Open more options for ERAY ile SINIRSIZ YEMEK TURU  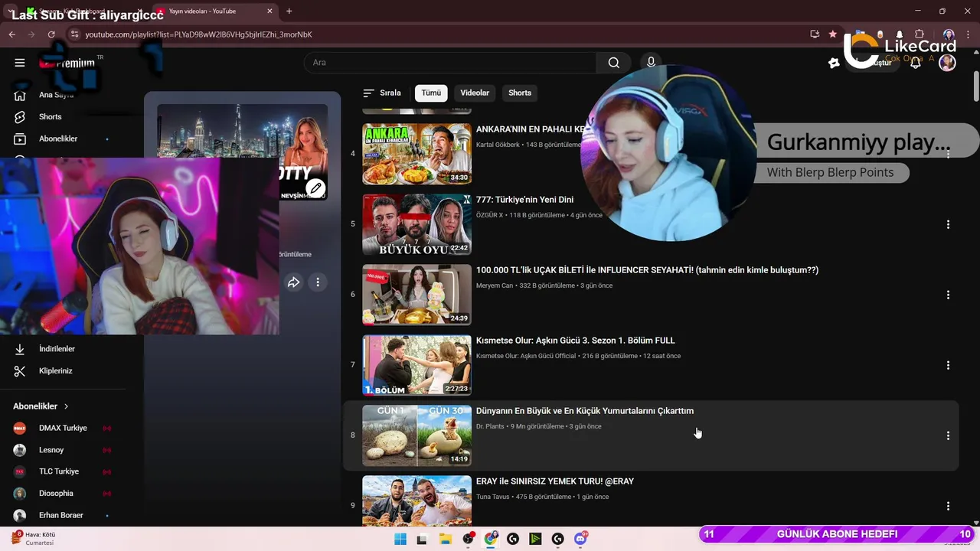coord(948,506)
